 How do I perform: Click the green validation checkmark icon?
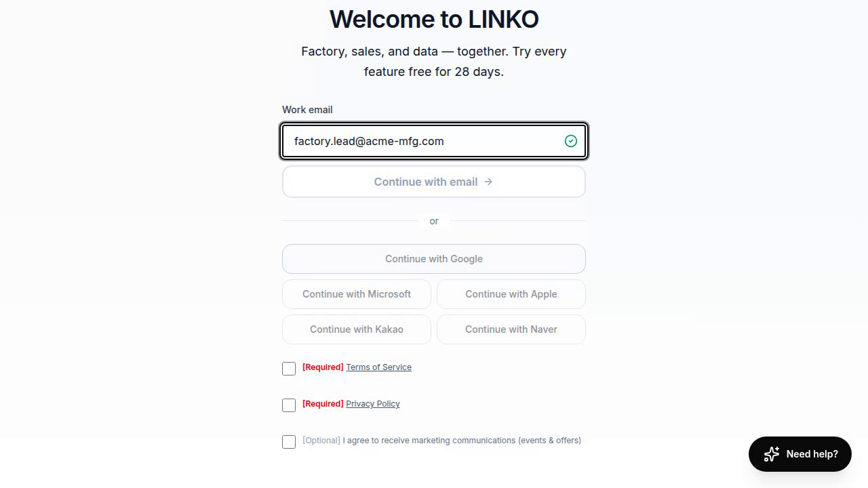click(x=571, y=141)
